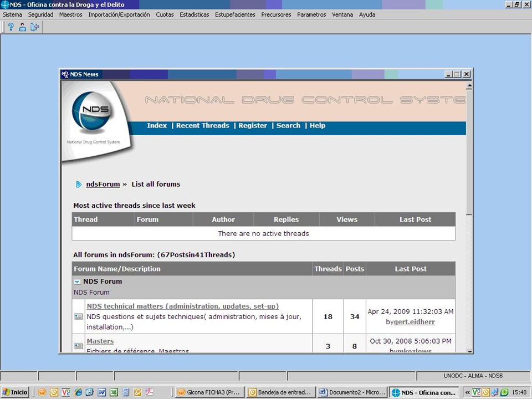Image resolution: width=532 pixels, height=399 pixels.
Task: Click the NDS News vertical scrollbar thumb
Action: [469, 153]
